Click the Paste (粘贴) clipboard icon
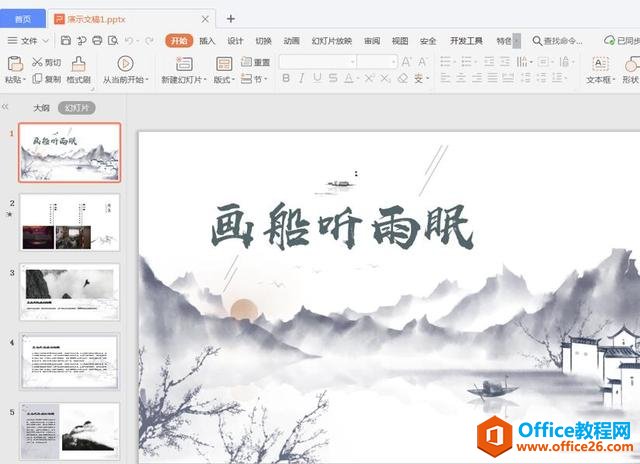Image resolution: width=640 pixels, height=464 pixels. click(15, 64)
